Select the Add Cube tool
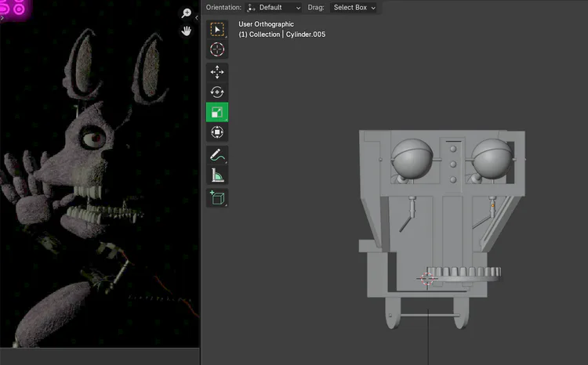 tap(217, 197)
